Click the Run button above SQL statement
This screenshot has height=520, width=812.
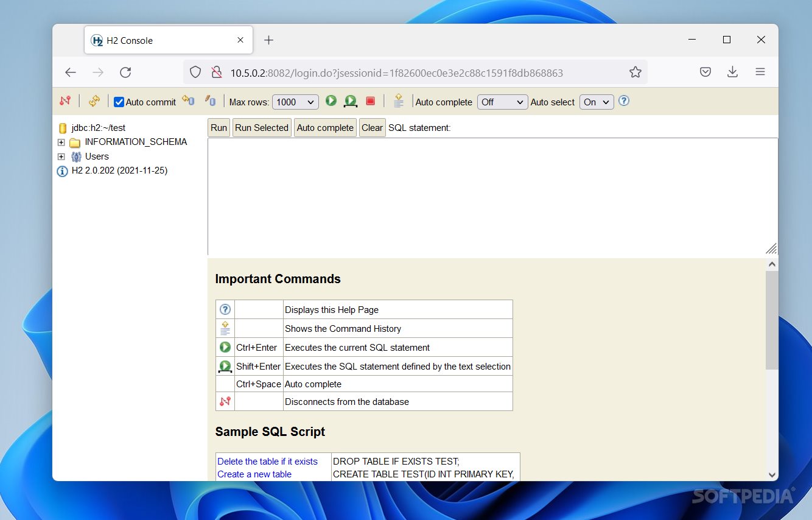pos(219,128)
